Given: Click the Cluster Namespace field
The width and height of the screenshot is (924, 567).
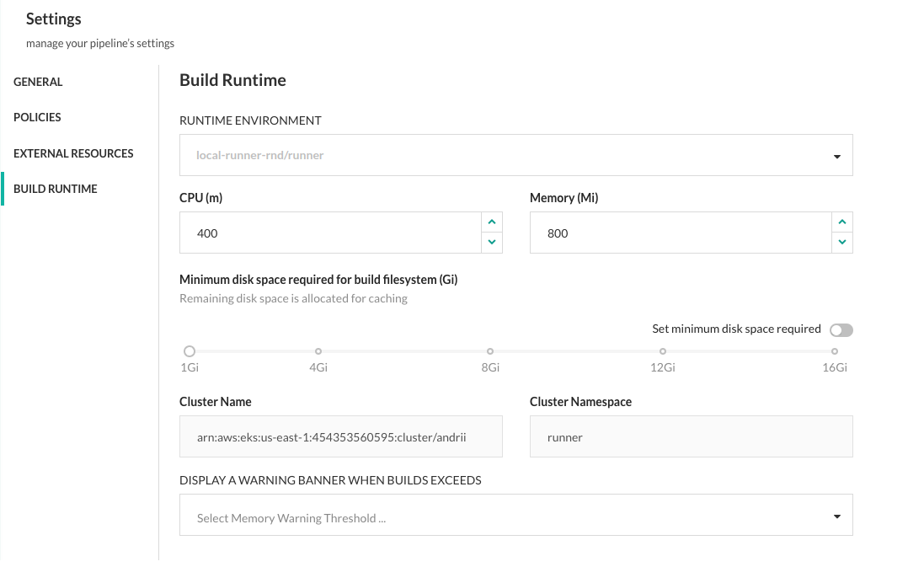Looking at the screenshot, I should 691,437.
